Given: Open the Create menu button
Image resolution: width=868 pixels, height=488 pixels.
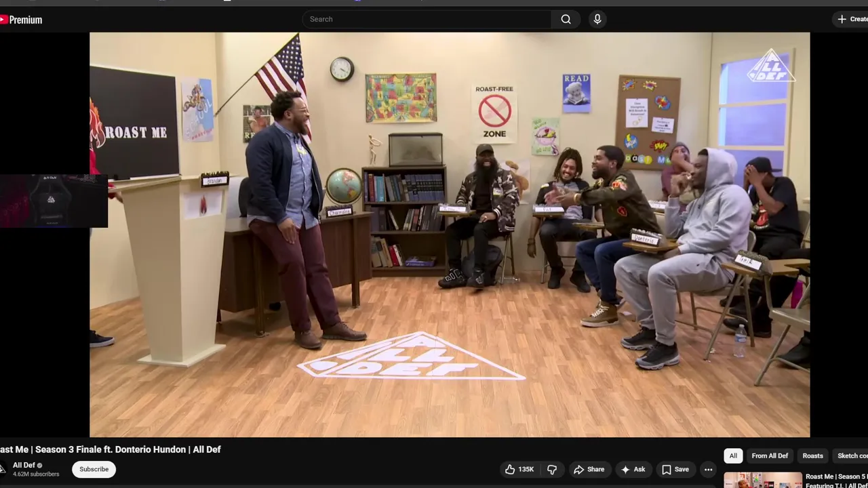Looking at the screenshot, I should click(851, 19).
